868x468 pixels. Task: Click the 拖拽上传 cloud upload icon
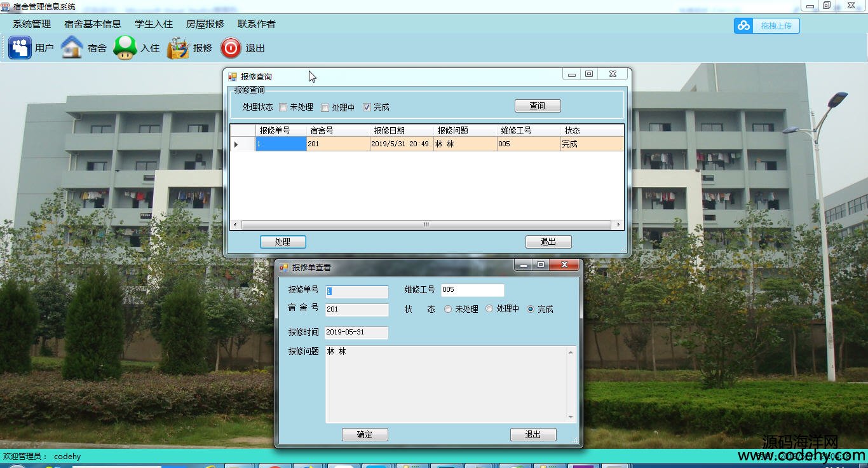click(743, 26)
